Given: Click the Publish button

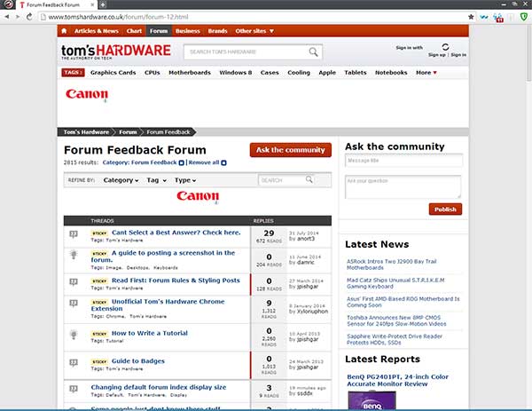Looking at the screenshot, I should [x=445, y=209].
